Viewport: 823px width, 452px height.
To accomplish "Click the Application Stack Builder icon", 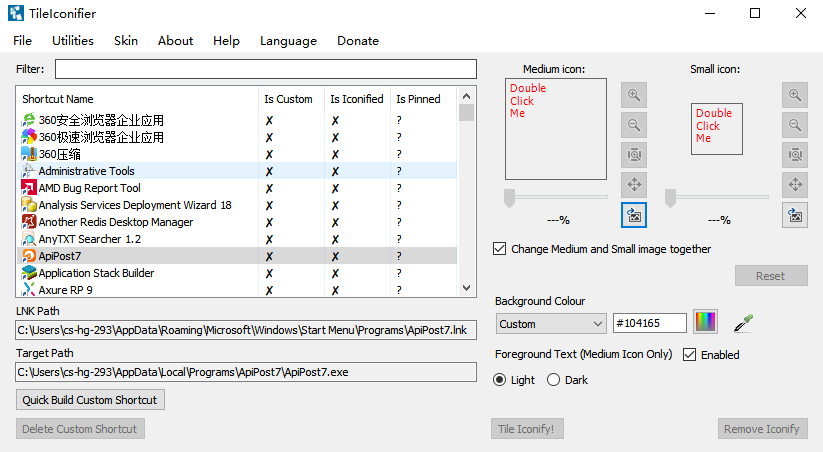I will [29, 273].
